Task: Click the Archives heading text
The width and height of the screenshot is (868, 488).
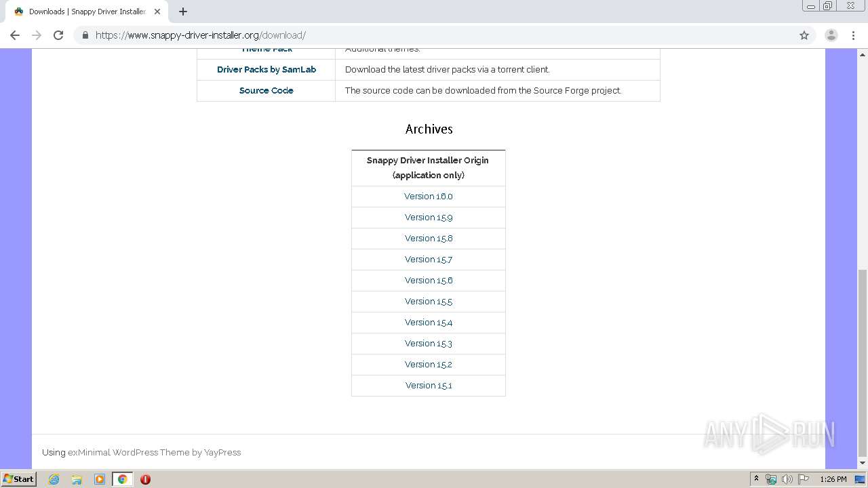Action: 429,129
